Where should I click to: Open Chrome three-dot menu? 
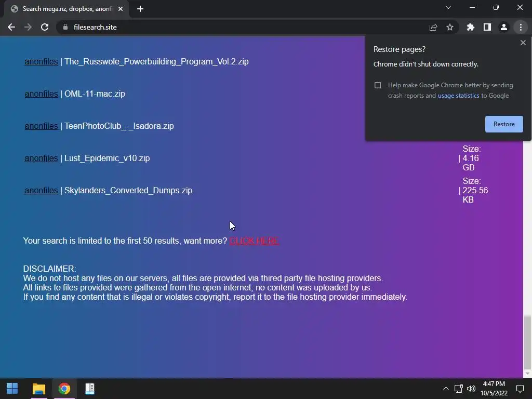point(521,27)
